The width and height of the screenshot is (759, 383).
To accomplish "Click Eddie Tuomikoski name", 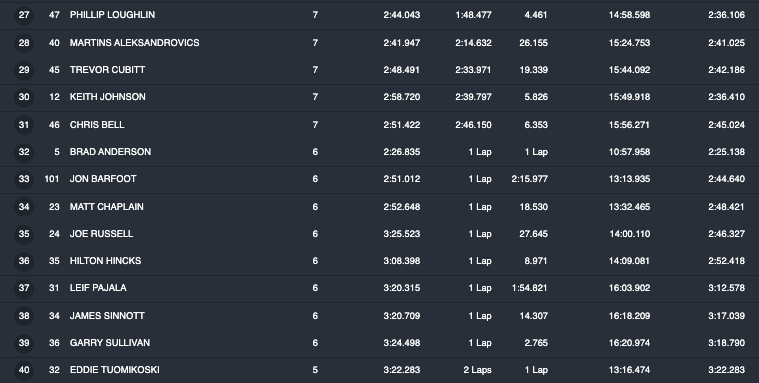I will (115, 370).
